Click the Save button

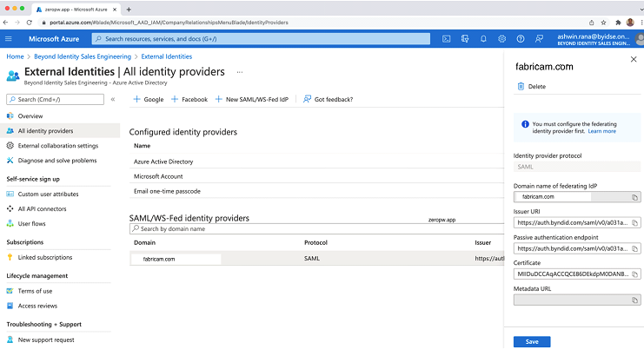tap(532, 341)
